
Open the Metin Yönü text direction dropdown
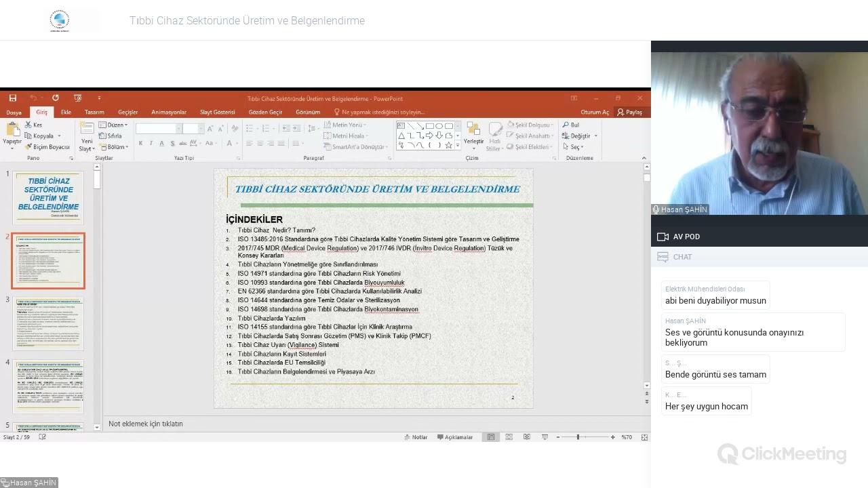pos(344,125)
